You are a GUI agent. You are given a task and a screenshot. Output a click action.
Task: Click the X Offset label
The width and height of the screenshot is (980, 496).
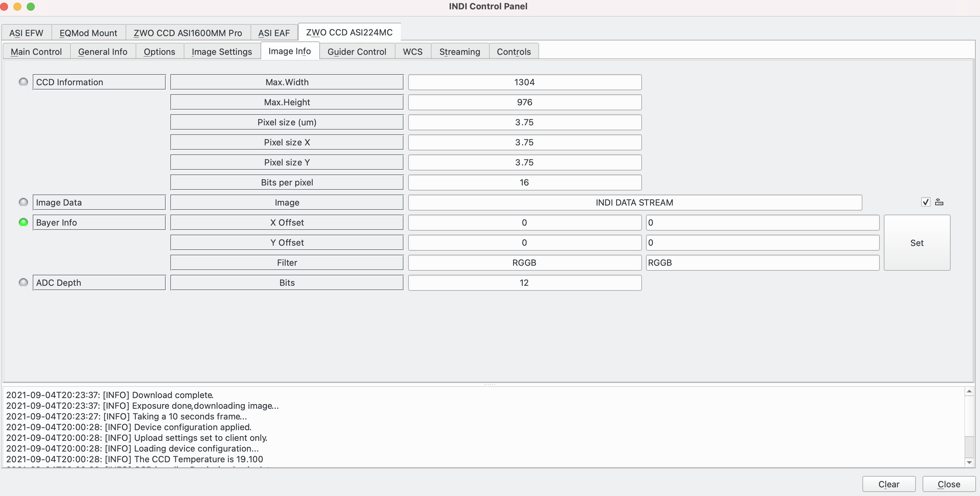[x=287, y=222]
